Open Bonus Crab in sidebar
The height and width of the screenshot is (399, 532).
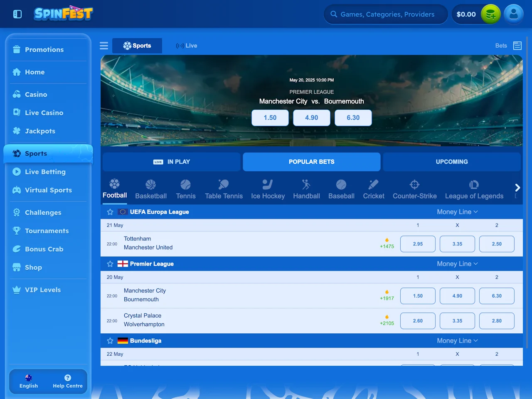(48, 249)
